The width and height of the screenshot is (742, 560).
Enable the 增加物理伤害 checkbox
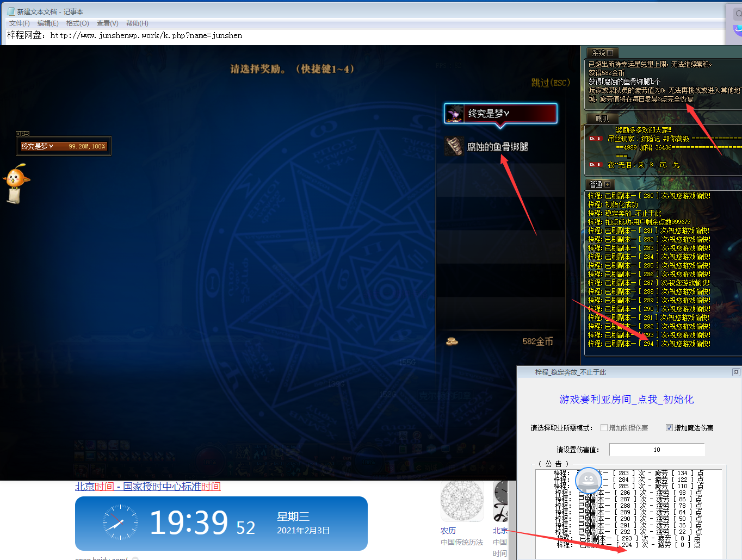coord(603,428)
